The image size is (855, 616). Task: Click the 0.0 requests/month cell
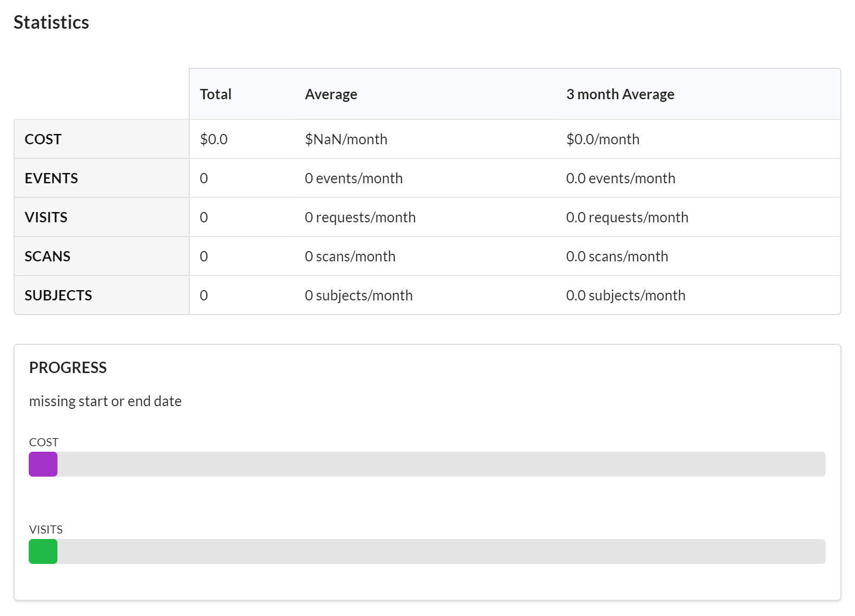point(627,217)
